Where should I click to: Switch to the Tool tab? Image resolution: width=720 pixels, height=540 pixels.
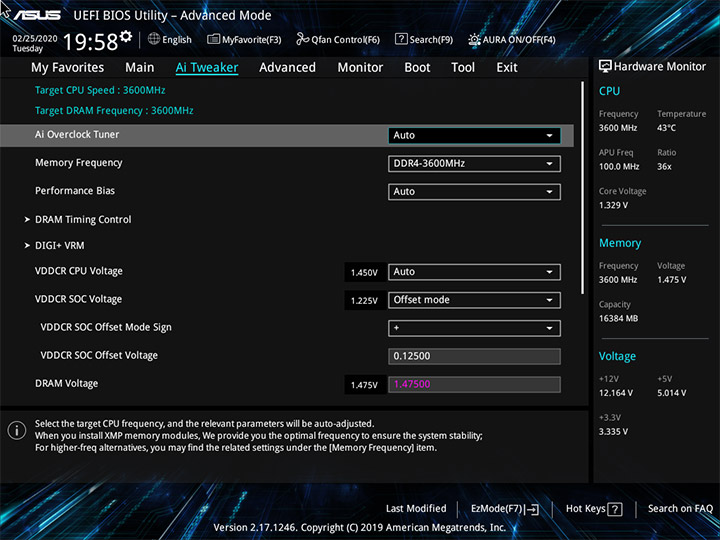point(463,68)
